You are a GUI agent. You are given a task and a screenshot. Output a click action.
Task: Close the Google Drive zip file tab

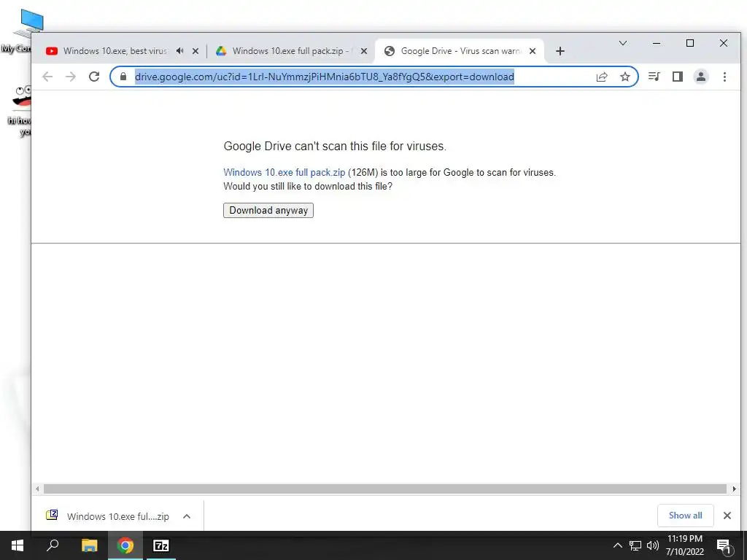364,51
